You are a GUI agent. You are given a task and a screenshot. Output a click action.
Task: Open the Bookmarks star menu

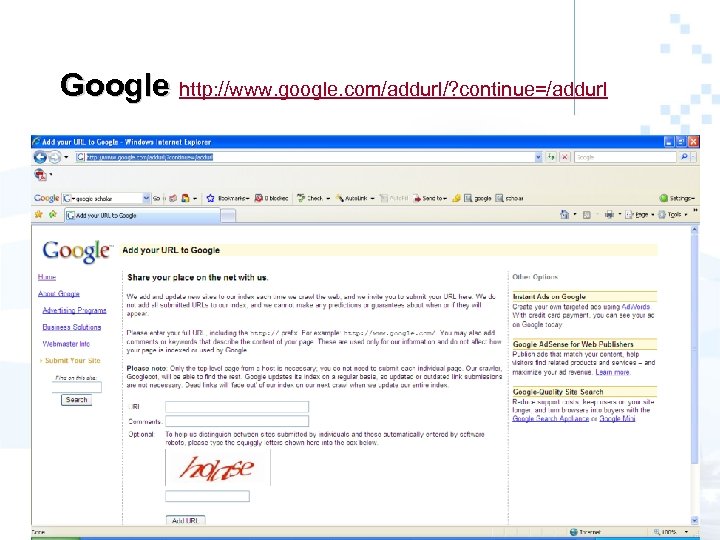[x=227, y=198]
